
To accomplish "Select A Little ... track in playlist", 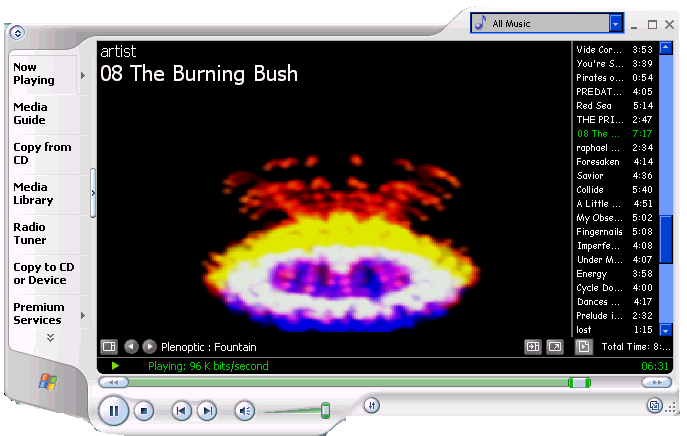I will coord(615,204).
